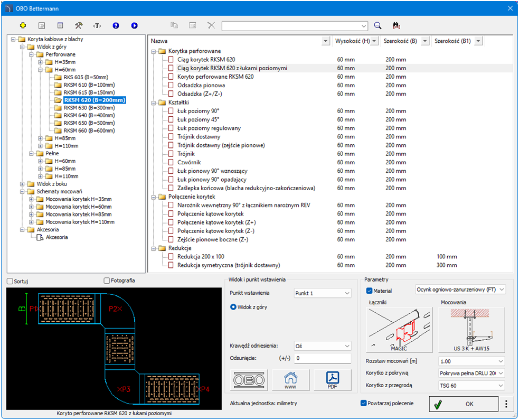
Task: Uncheck the Powtarzaj polecenie checkbox
Action: (363, 403)
